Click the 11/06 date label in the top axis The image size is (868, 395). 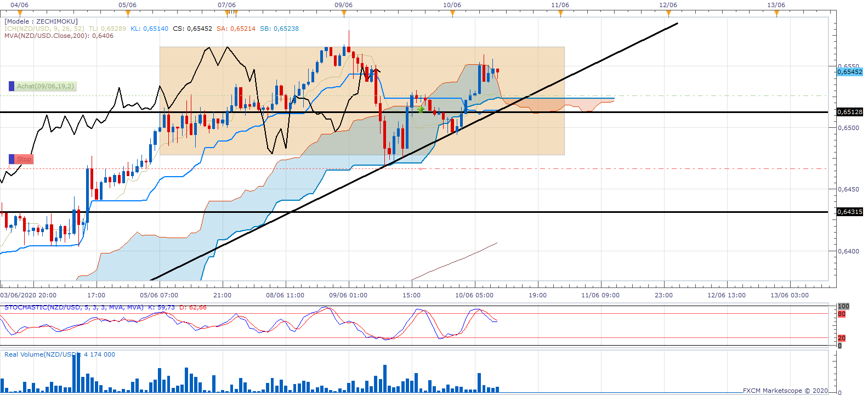[x=560, y=5]
